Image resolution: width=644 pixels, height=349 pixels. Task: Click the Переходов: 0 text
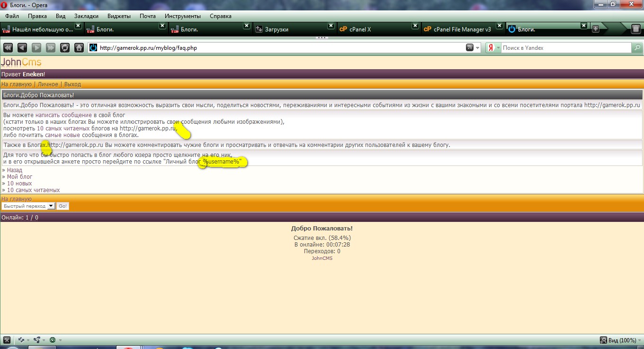[x=322, y=251]
